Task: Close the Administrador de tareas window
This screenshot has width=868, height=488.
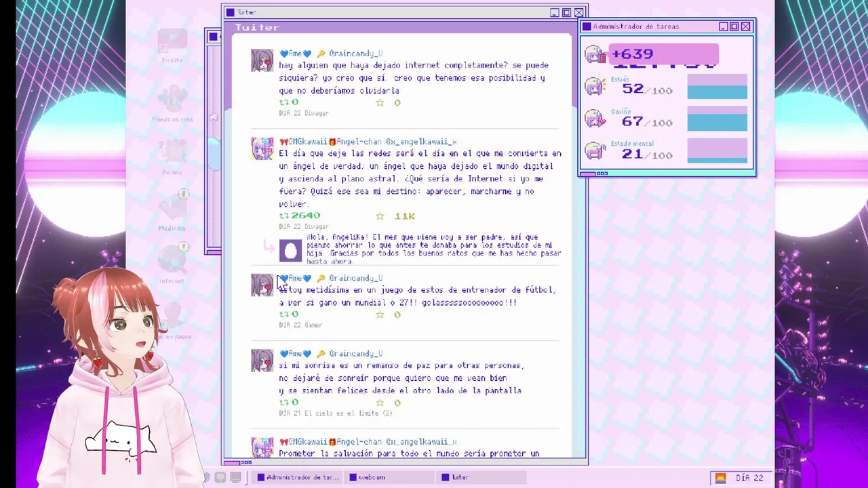Action: 745,26
